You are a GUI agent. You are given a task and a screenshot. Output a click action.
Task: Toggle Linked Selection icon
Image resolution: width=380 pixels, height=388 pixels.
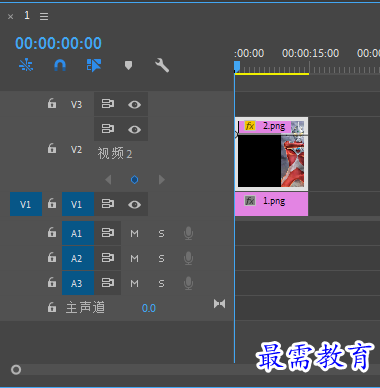point(94,65)
